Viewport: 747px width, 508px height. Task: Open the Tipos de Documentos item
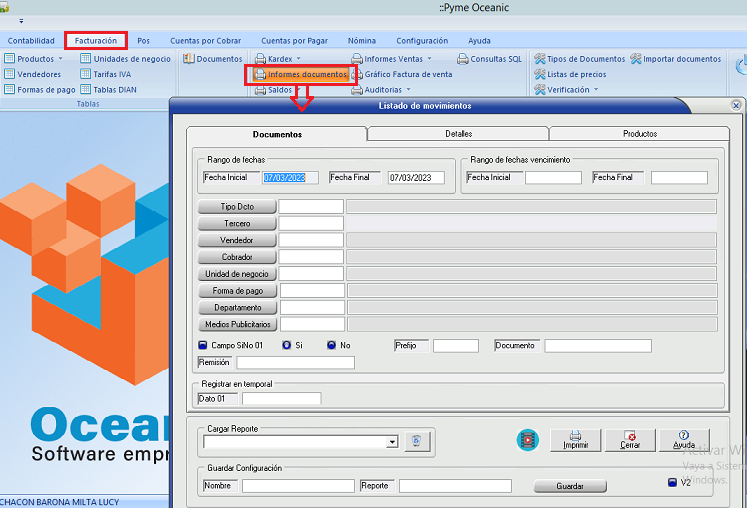580,59
